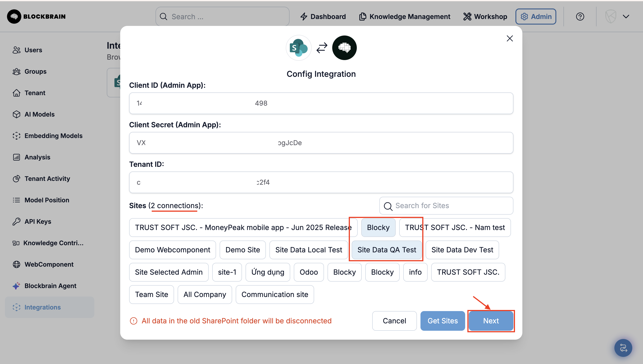The width and height of the screenshot is (643, 364).
Task: Open Users in the sidebar
Action: 50,50
